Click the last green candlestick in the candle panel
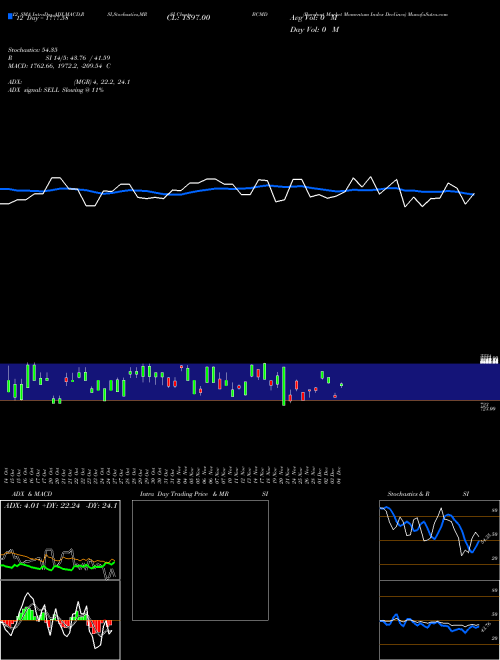This screenshot has height=660, width=500. click(341, 385)
